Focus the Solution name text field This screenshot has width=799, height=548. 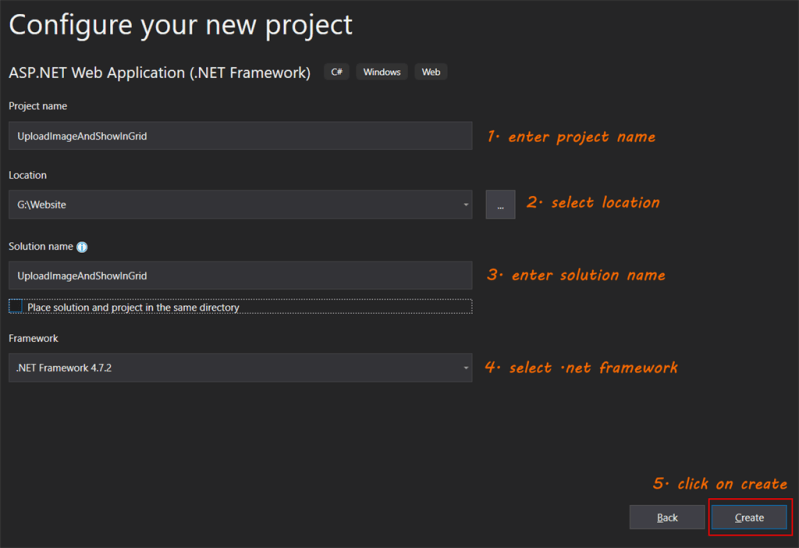(x=241, y=275)
